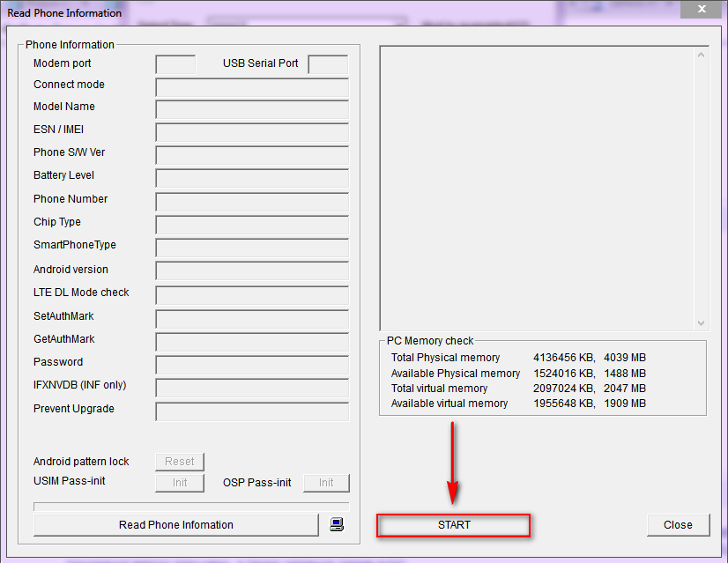Click Init next to USIM Pass-init
728x563 pixels.
click(x=180, y=483)
